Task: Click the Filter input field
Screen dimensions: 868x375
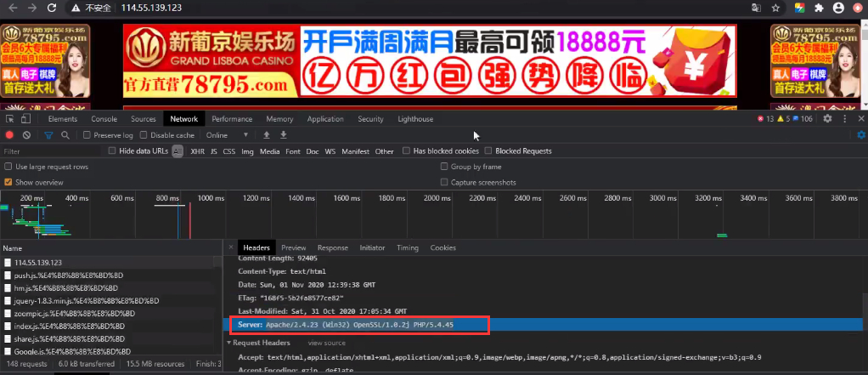Action: pyautogui.click(x=51, y=151)
